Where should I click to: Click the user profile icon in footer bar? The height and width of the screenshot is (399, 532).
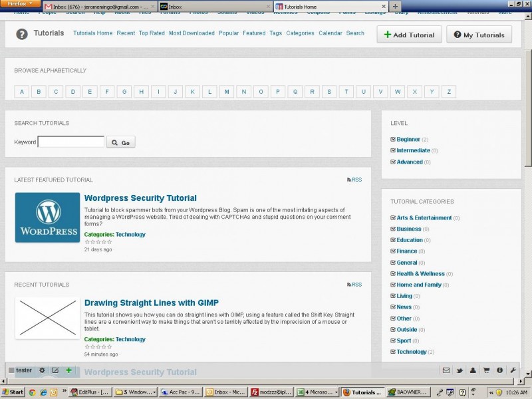(473, 370)
